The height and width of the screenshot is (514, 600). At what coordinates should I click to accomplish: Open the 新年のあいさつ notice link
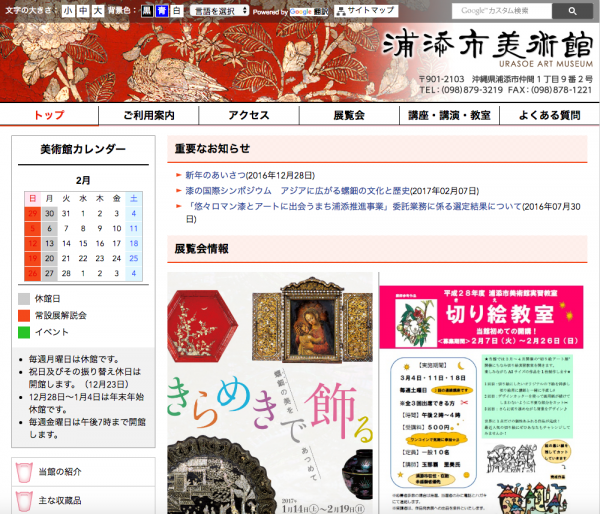coord(215,175)
